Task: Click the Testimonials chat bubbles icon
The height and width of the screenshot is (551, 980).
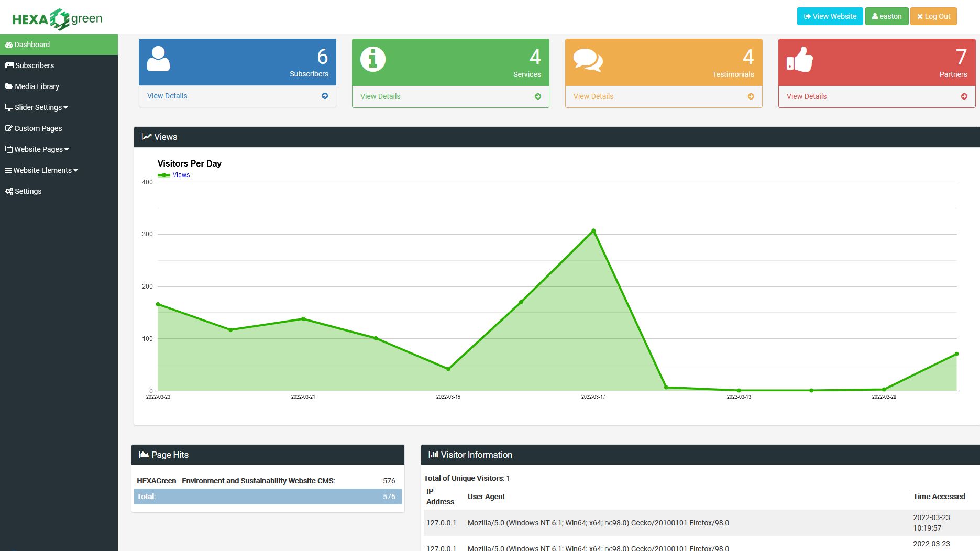Action: coord(588,60)
